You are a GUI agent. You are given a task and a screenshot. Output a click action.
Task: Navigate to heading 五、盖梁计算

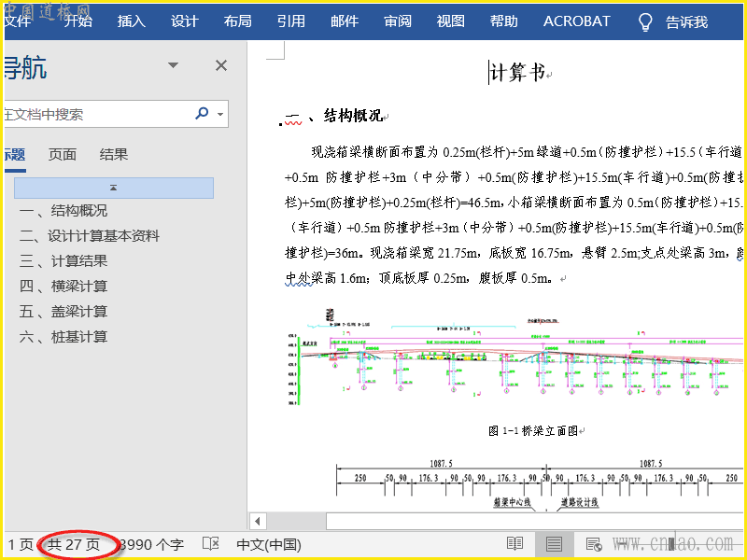pyautogui.click(x=63, y=312)
